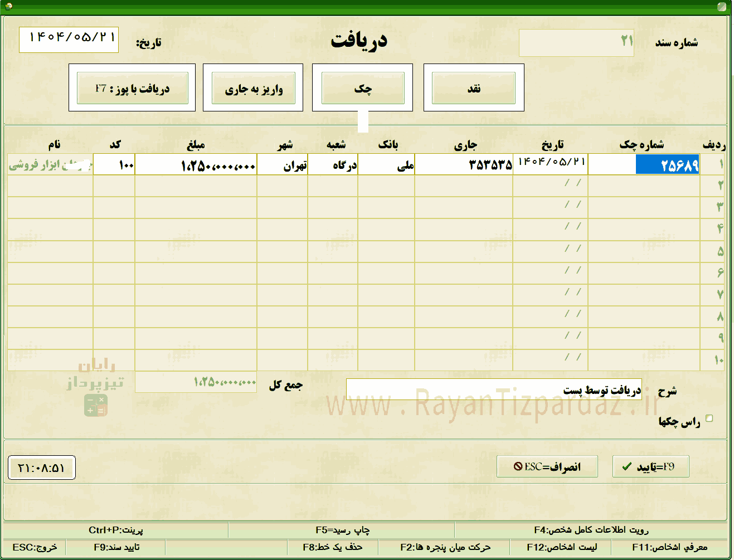Screen dimensions: 734x560
Task: Click حرکت میان پنجره ها F2 item
Action: [x=445, y=547]
